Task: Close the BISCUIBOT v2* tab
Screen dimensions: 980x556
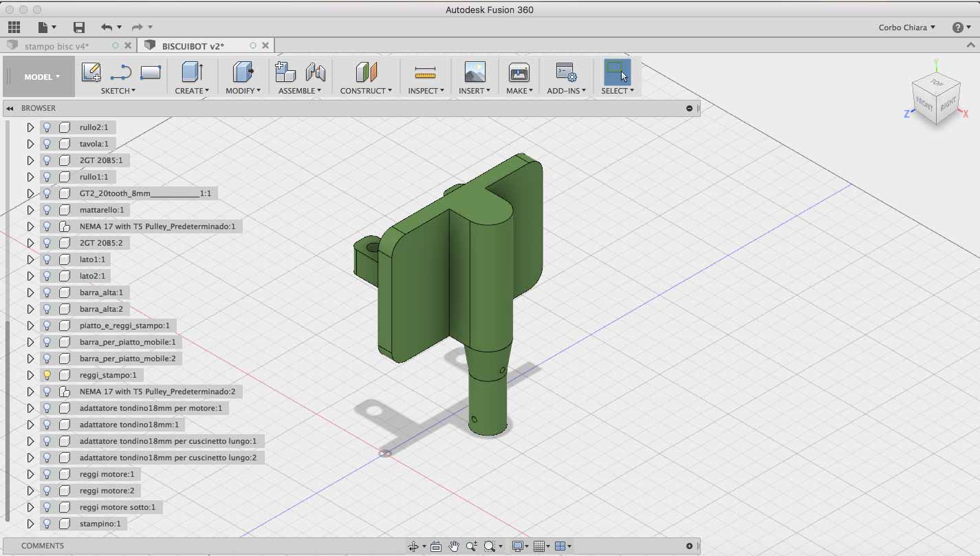Action: tap(265, 46)
